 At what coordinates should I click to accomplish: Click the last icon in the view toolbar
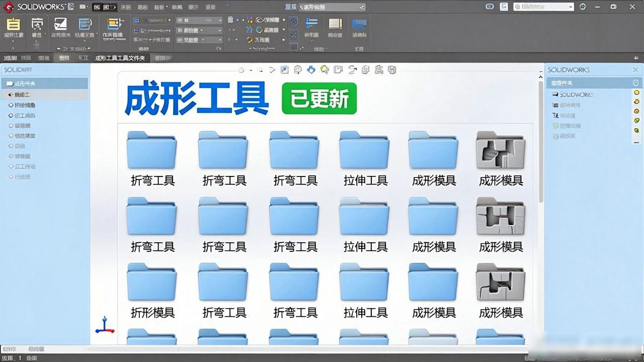392,70
